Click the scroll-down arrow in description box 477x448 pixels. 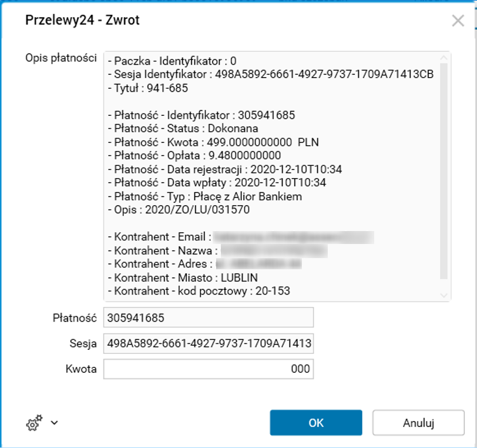(x=445, y=295)
